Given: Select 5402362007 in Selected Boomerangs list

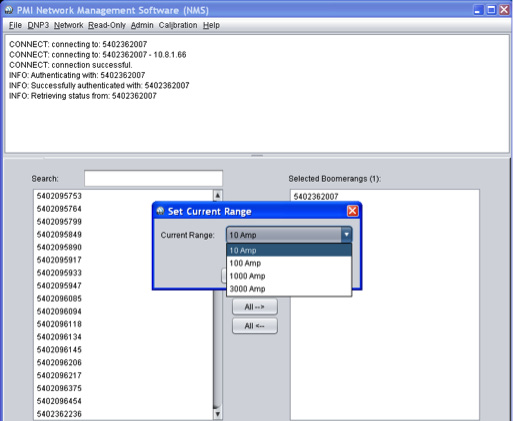Looking at the screenshot, I should [x=385, y=197].
